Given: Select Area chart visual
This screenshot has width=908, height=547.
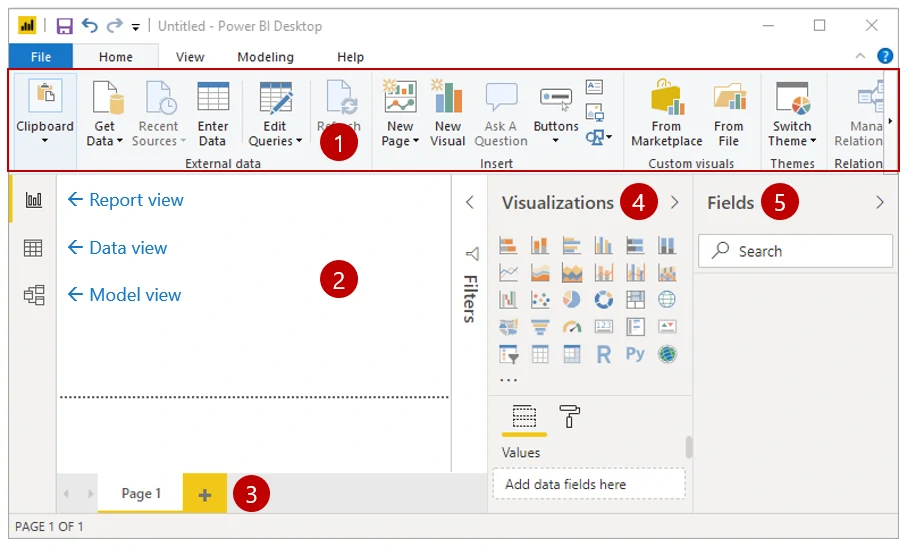Looking at the screenshot, I should tap(540, 273).
